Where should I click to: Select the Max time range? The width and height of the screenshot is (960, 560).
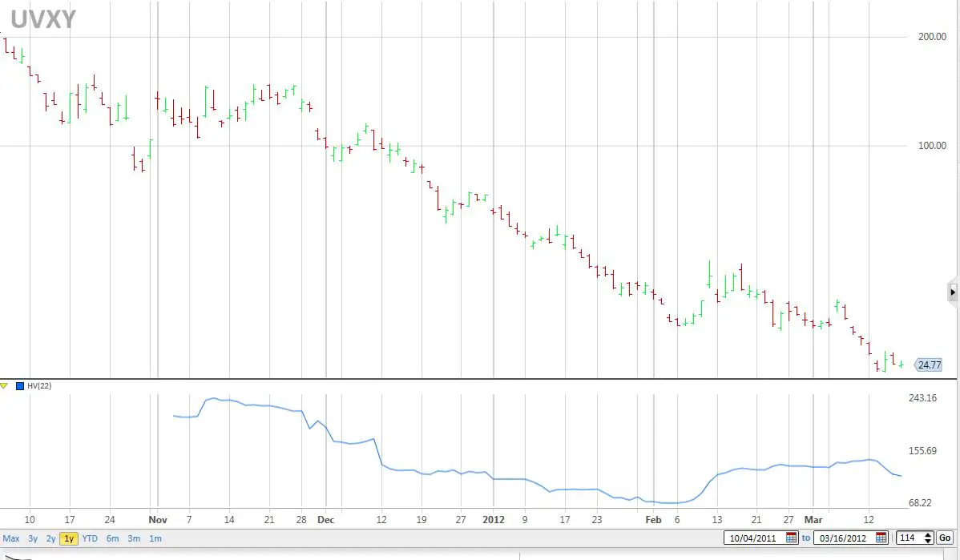(x=11, y=538)
